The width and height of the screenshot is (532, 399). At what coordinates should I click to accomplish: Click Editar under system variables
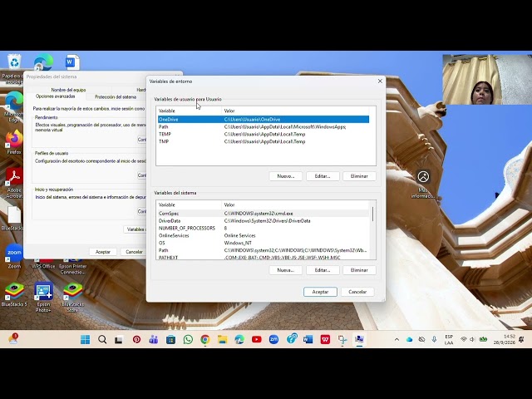tap(323, 270)
